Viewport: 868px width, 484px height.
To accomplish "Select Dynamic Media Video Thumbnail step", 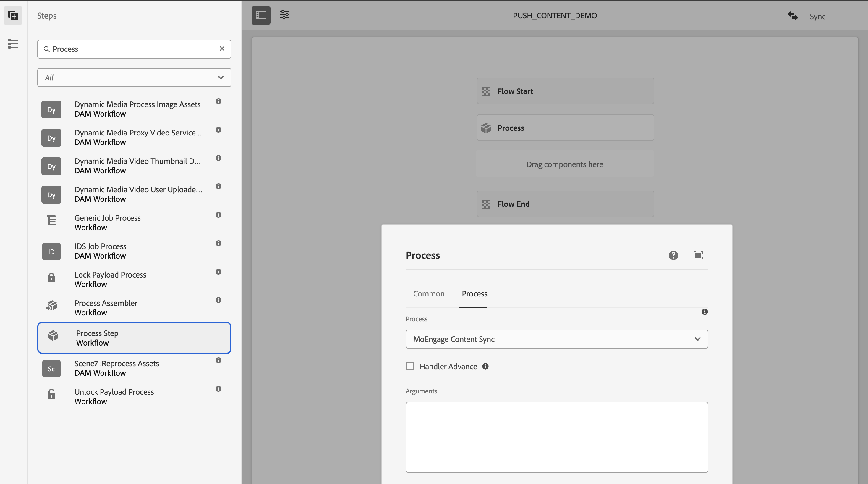I will click(137, 161).
